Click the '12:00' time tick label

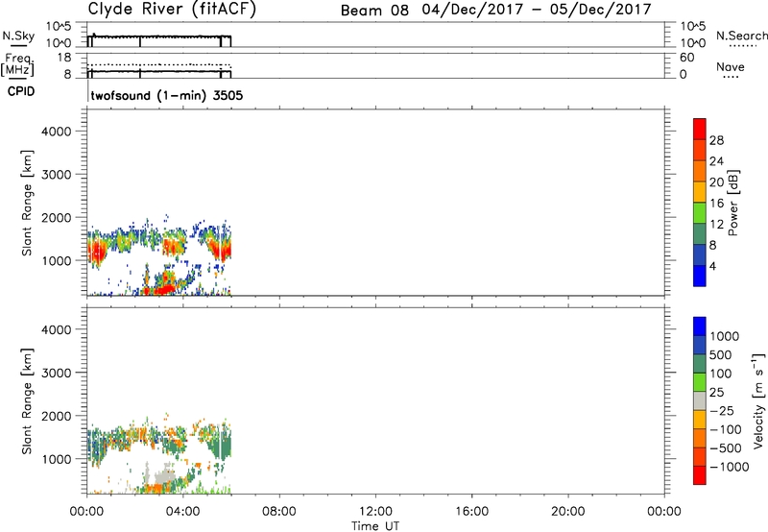pos(375,512)
